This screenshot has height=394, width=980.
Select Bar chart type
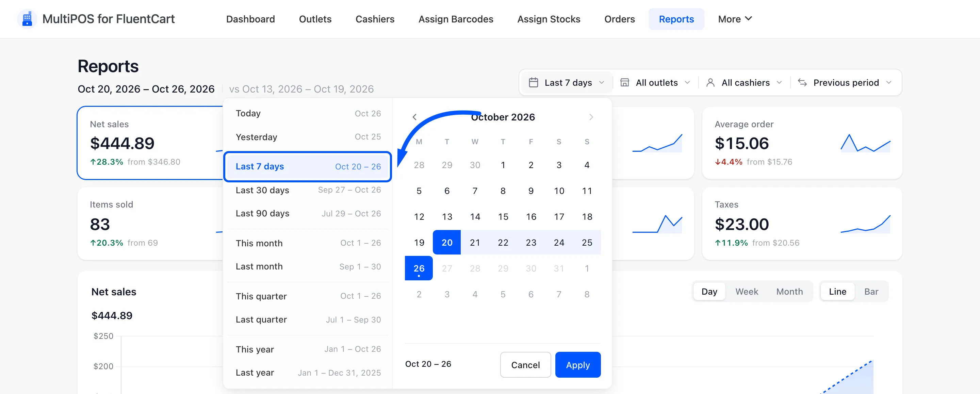(871, 292)
